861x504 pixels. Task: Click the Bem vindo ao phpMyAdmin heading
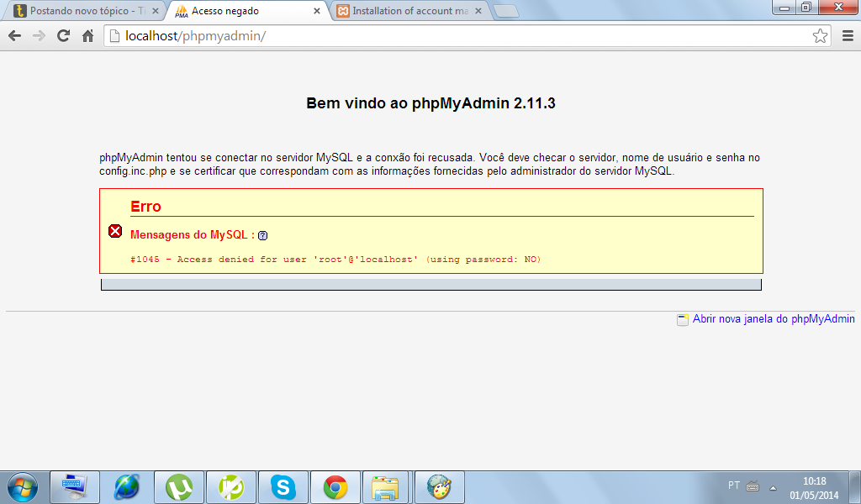pos(430,103)
